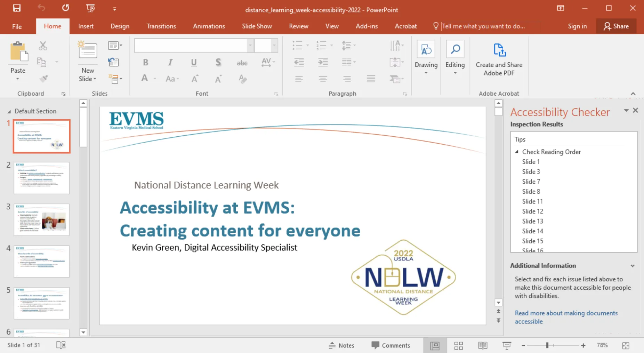Switch to the Insert tab
Viewport: 644px width, 353px height.
tap(86, 26)
